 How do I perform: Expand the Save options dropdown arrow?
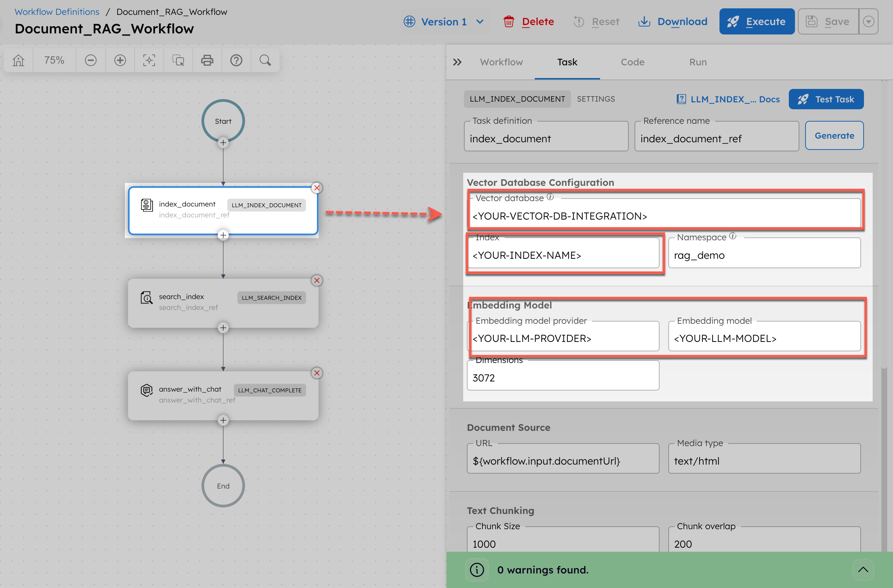tap(869, 21)
